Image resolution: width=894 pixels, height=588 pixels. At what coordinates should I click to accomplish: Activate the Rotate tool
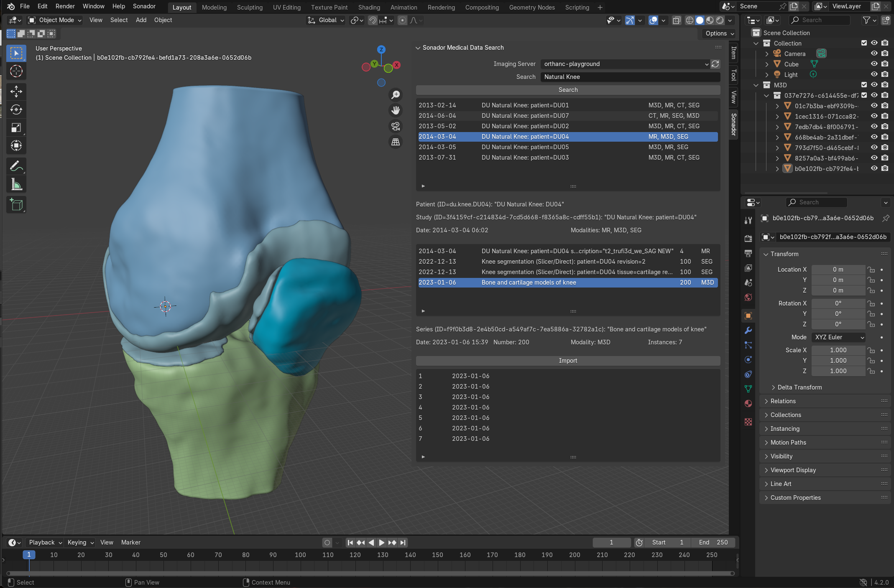click(x=16, y=109)
